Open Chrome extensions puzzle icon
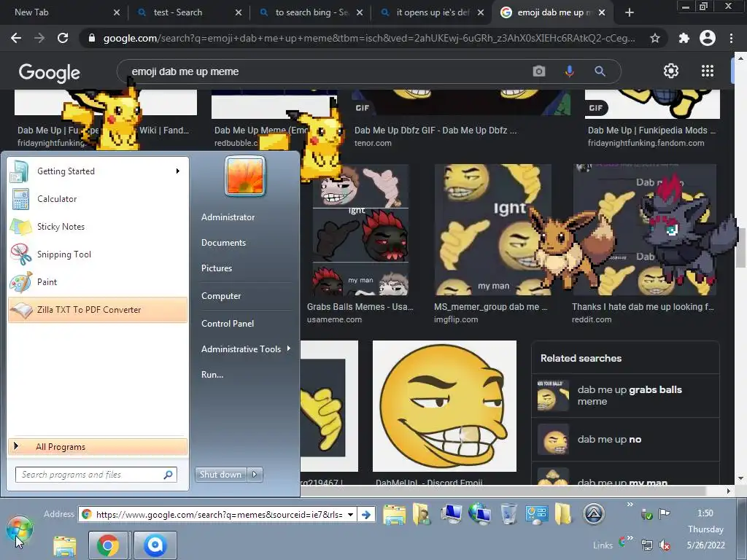Viewport: 747px width, 560px height. (684, 38)
